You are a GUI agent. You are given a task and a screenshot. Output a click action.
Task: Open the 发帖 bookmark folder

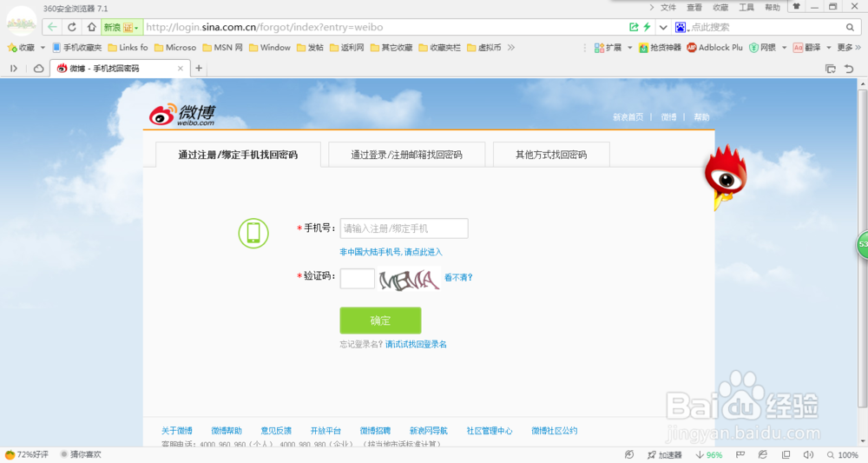click(x=310, y=48)
